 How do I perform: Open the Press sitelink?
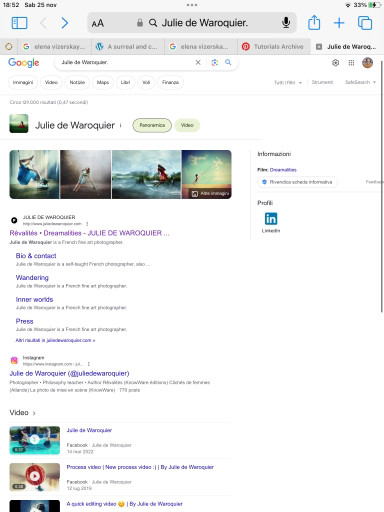click(24, 321)
